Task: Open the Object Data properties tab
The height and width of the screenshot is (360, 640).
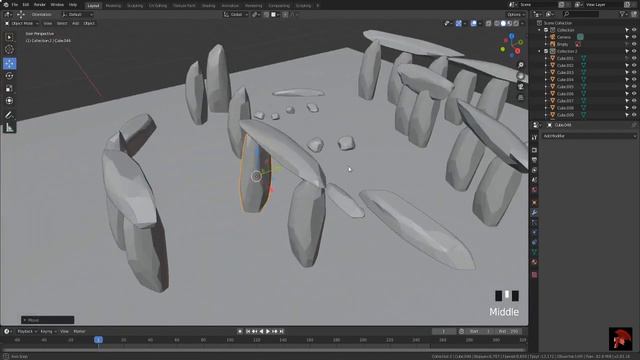Action: [x=534, y=252]
